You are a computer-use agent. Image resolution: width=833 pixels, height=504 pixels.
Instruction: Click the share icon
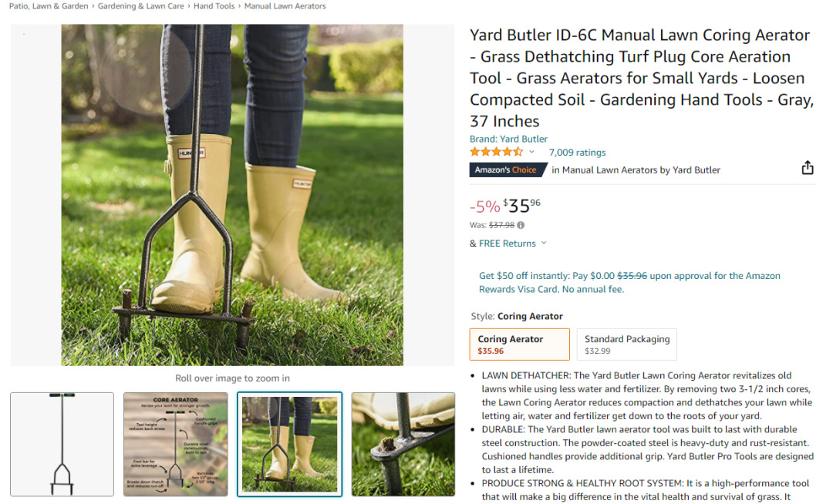pyautogui.click(x=807, y=168)
